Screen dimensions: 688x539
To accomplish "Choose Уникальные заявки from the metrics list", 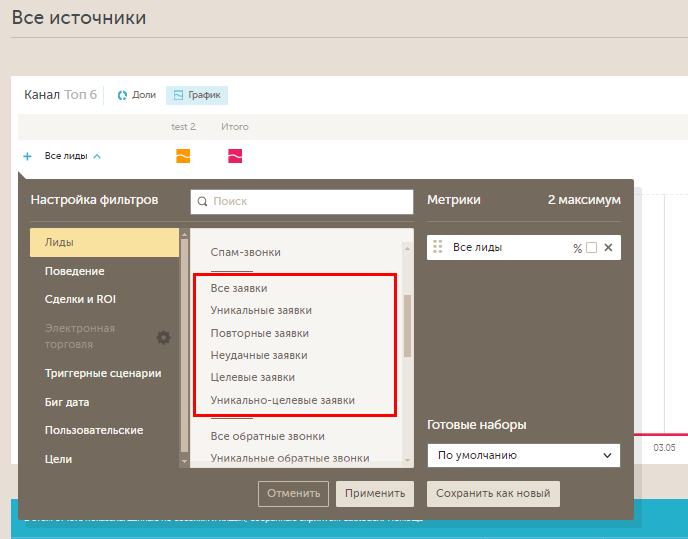I will point(260,310).
